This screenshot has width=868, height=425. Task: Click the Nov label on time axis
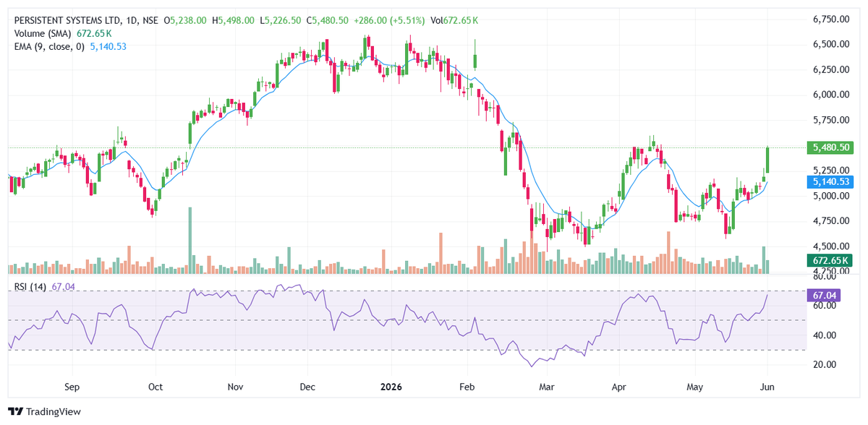pos(235,387)
